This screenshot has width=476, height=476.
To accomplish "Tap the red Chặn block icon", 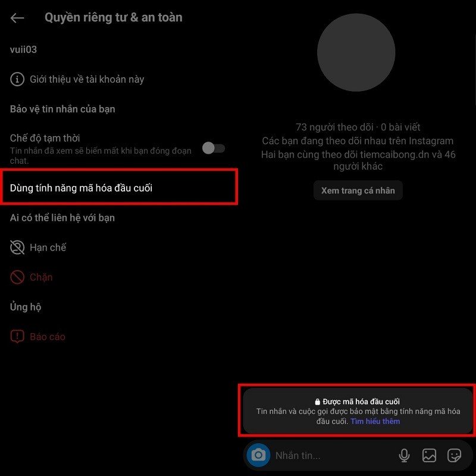I will coord(17,277).
